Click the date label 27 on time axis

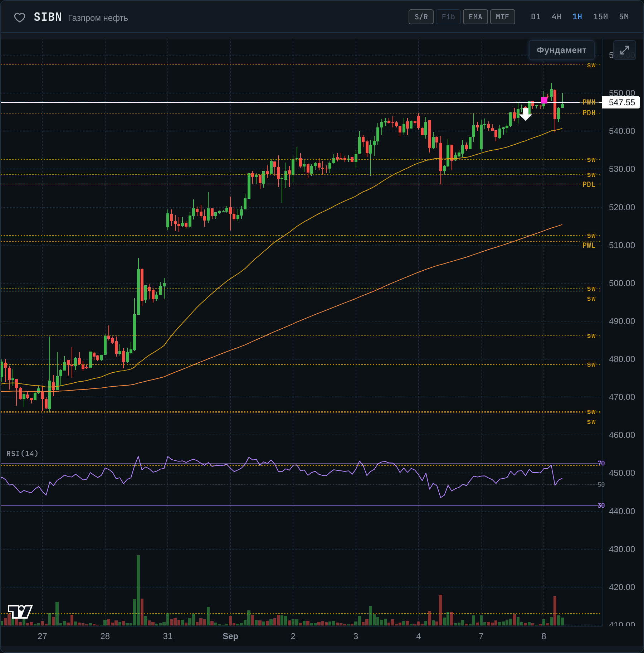pos(42,636)
